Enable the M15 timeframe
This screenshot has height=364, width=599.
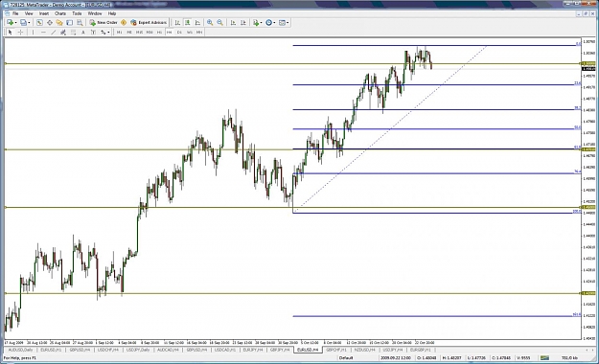coord(139,32)
